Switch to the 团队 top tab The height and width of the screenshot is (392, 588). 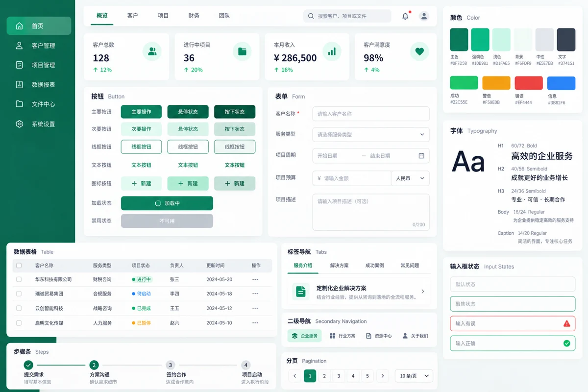(x=224, y=16)
